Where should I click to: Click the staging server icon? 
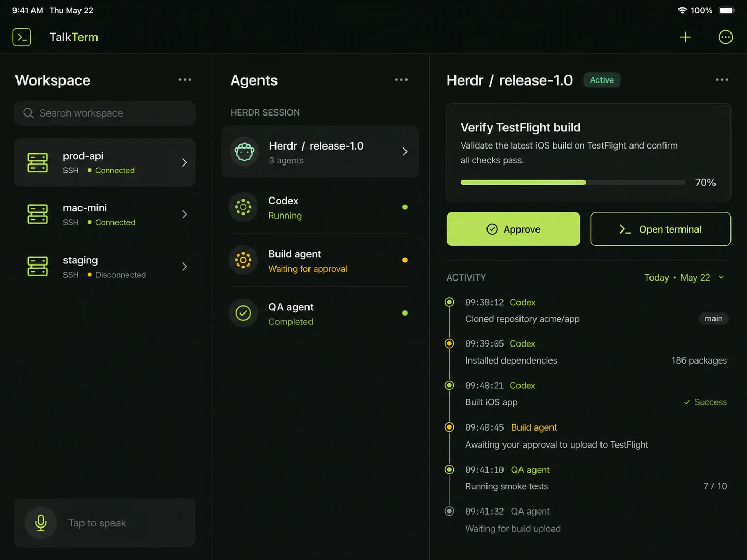pos(38,267)
